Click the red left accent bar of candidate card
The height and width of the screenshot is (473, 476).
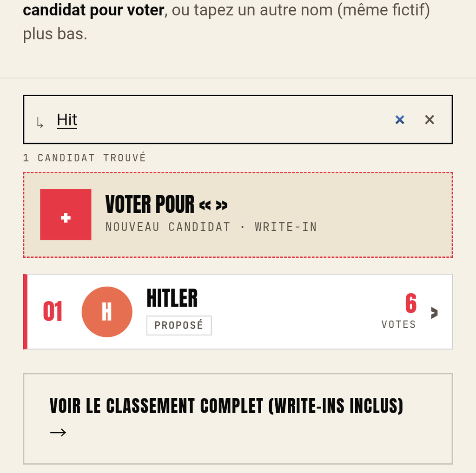point(25,312)
